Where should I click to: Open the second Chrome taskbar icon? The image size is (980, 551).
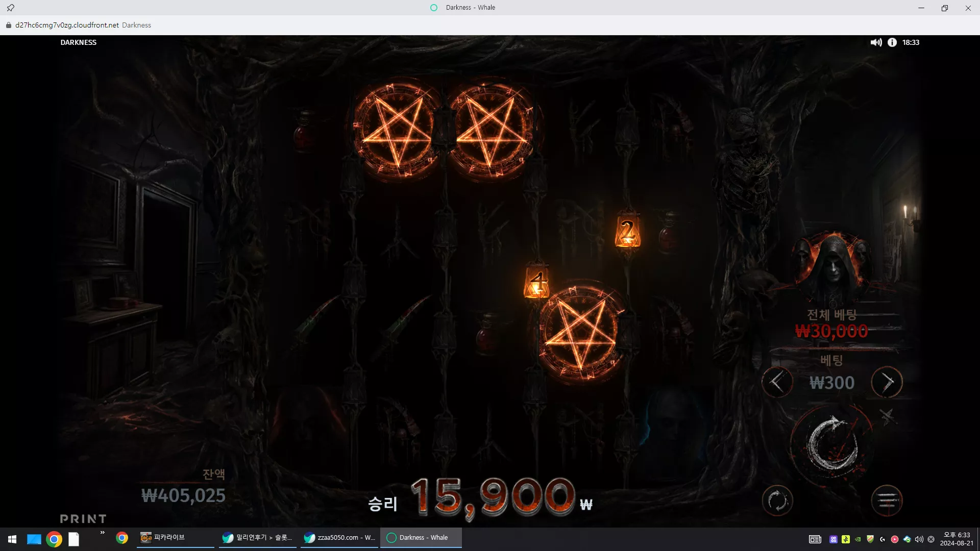[x=122, y=538]
